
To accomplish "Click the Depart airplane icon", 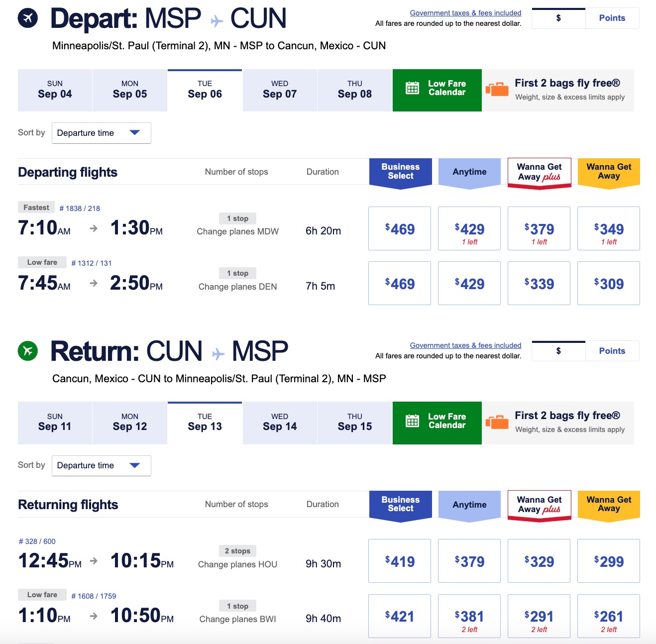I will click(x=28, y=19).
